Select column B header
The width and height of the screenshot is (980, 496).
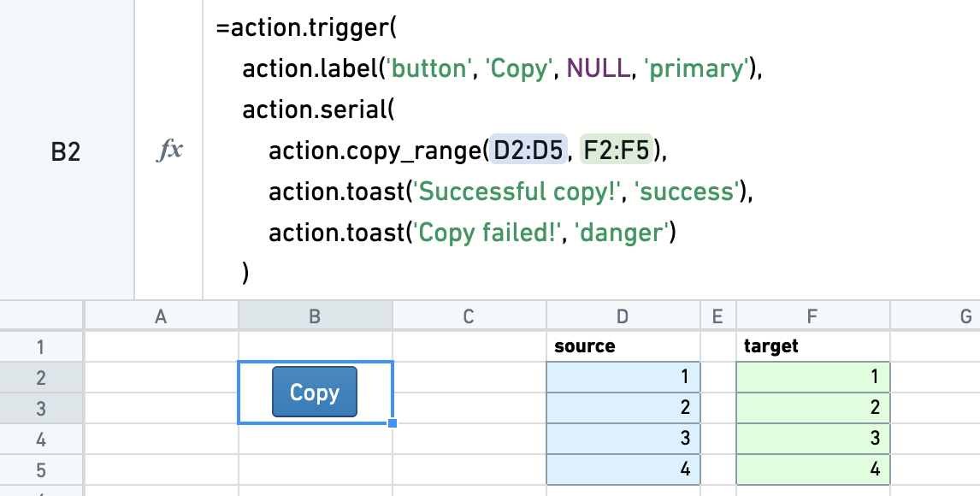[315, 316]
